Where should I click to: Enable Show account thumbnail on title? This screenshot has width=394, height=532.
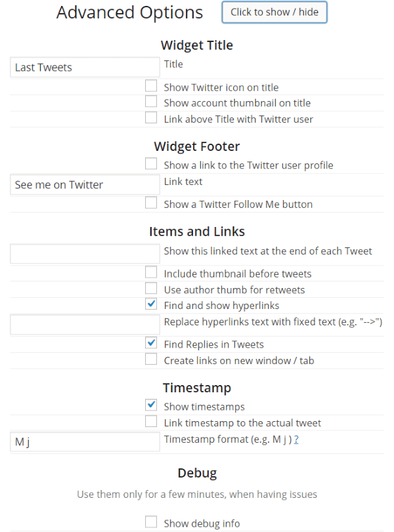click(150, 102)
